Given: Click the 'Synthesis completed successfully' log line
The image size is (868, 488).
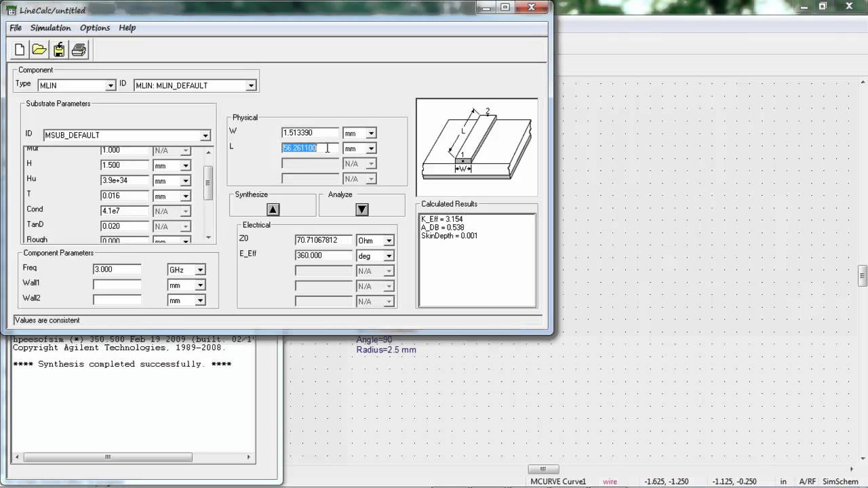Looking at the screenshot, I should [x=122, y=364].
